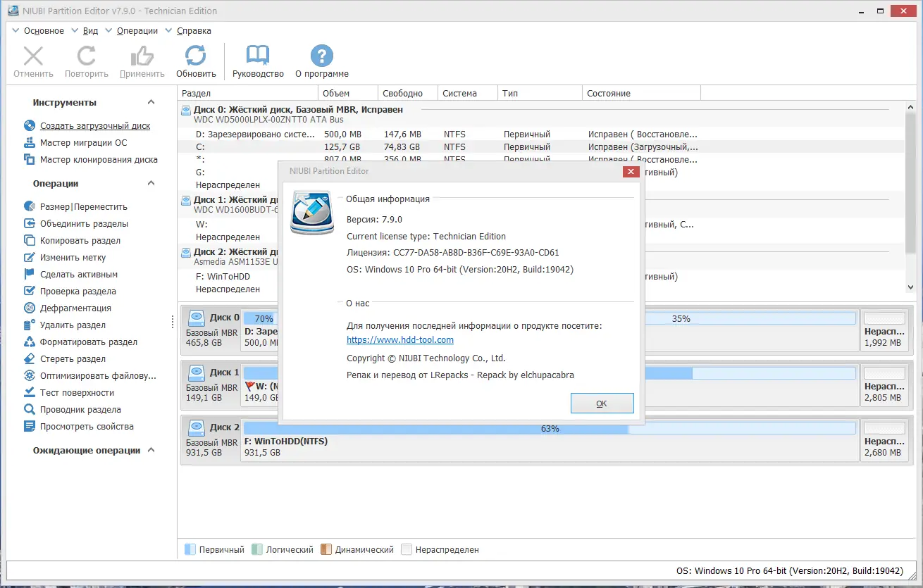
Task: Collapse the Операции sidebar section
Action: [x=151, y=184]
